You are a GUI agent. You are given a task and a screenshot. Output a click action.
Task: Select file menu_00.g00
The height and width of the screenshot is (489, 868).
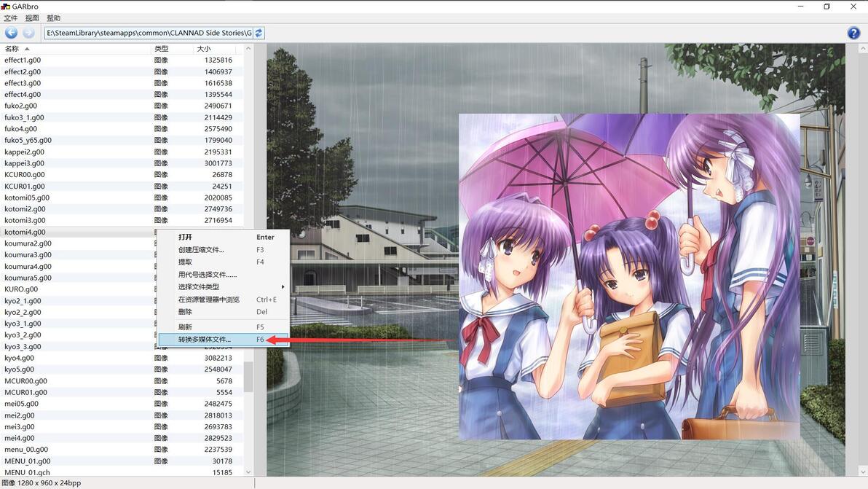[26, 450]
